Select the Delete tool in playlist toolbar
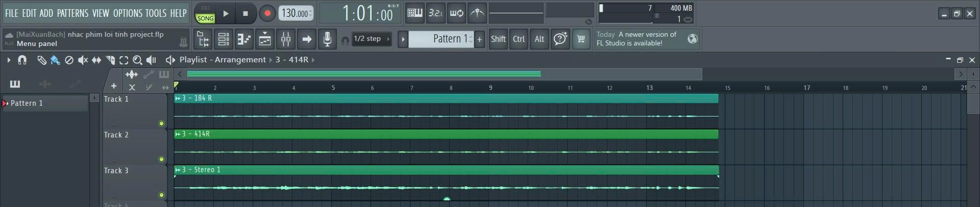This screenshot has width=980, height=207. 69,60
